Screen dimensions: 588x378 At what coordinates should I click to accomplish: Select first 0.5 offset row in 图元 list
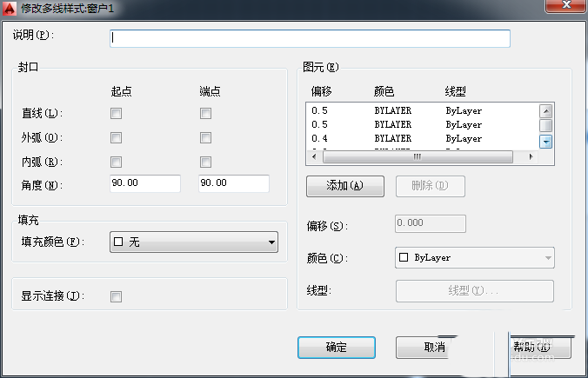[422, 110]
